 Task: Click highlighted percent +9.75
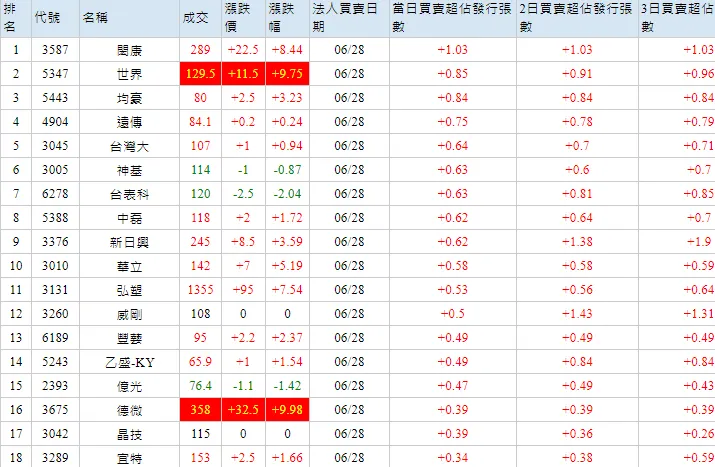pos(287,74)
